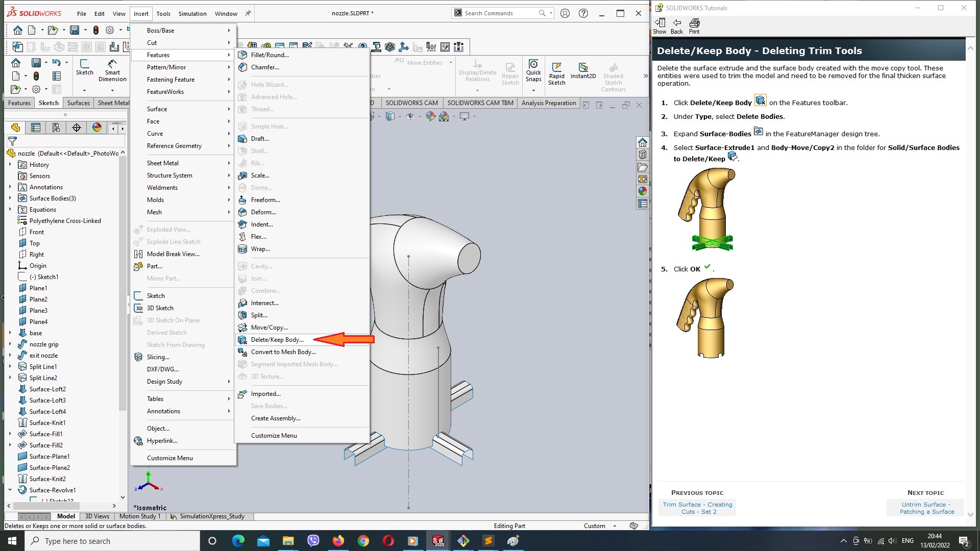Open the Windows notification center icon

[964, 541]
